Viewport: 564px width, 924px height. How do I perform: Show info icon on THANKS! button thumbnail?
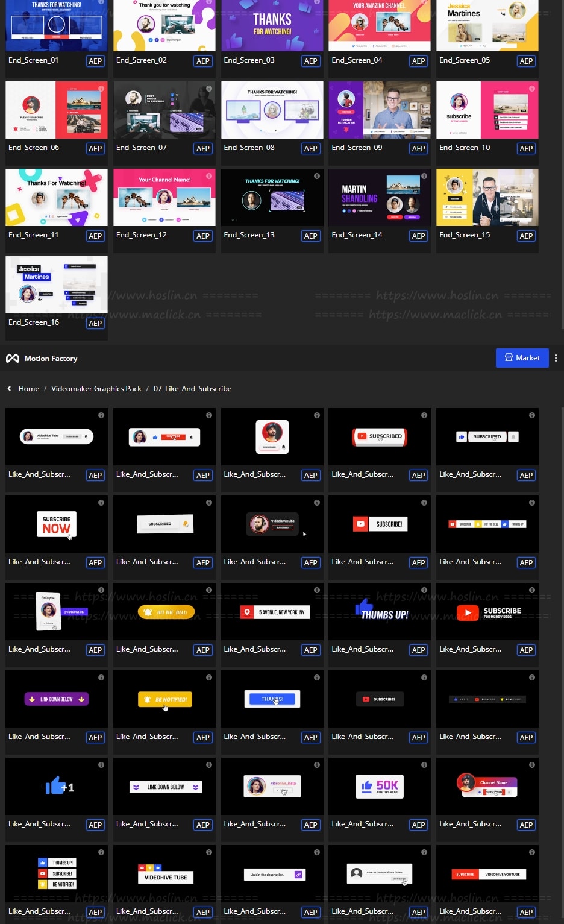pyautogui.click(x=317, y=677)
